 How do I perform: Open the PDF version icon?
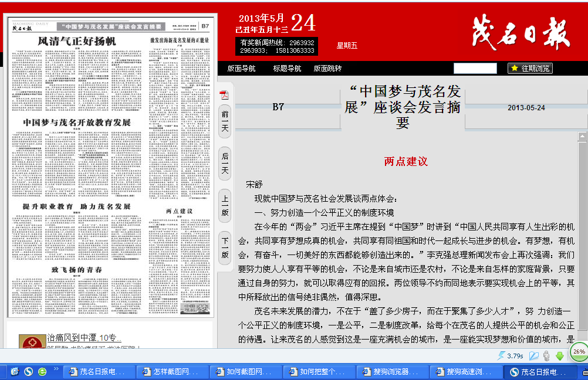224,95
